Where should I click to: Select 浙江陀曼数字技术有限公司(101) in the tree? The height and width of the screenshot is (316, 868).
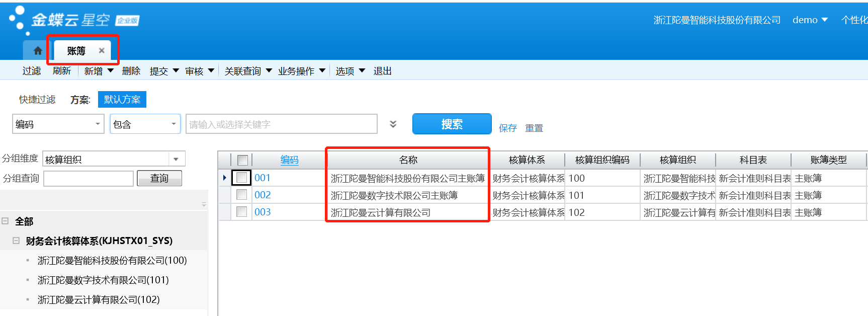pyautogui.click(x=103, y=280)
